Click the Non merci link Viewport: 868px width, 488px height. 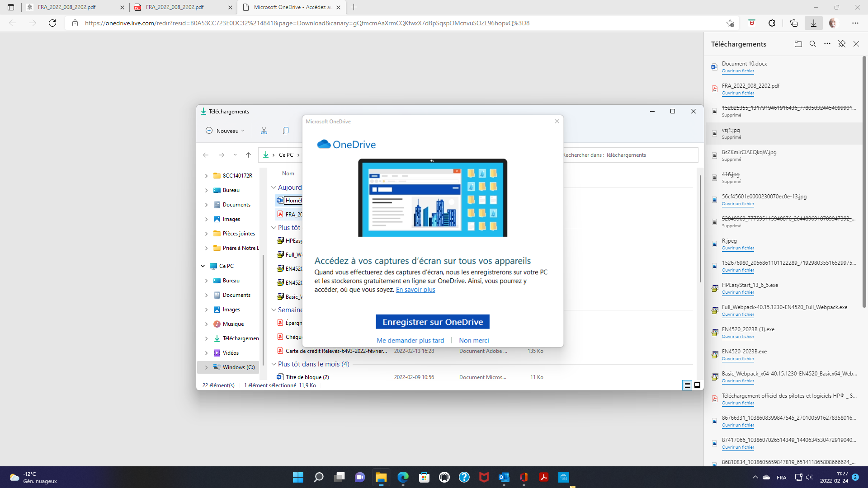tap(474, 340)
